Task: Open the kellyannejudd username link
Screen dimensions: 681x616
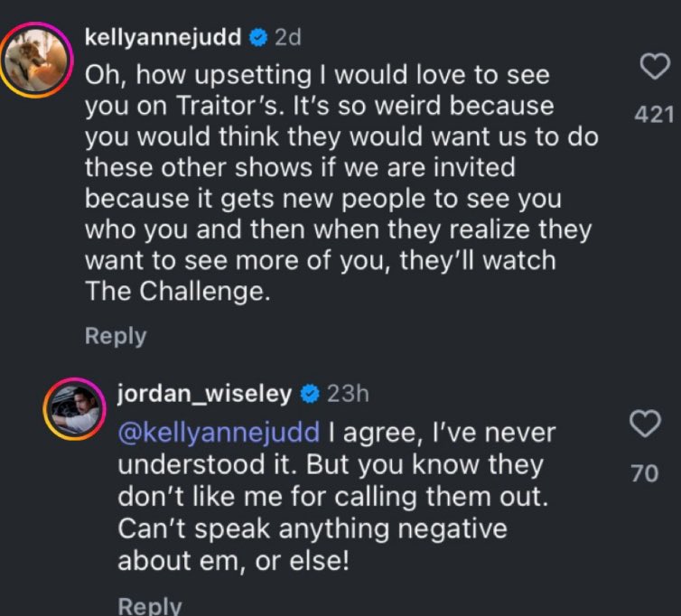Action: click(x=163, y=38)
